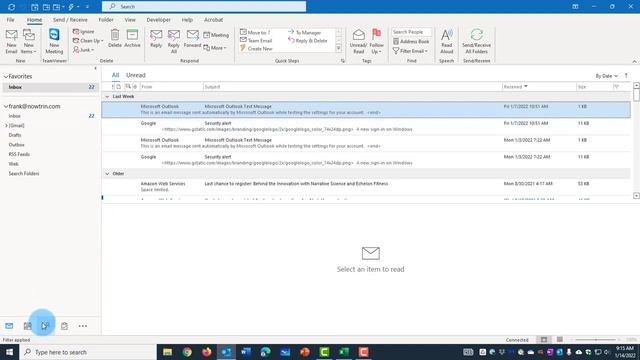Apply the To Manager quick step
640x360 pixels.
304,32
